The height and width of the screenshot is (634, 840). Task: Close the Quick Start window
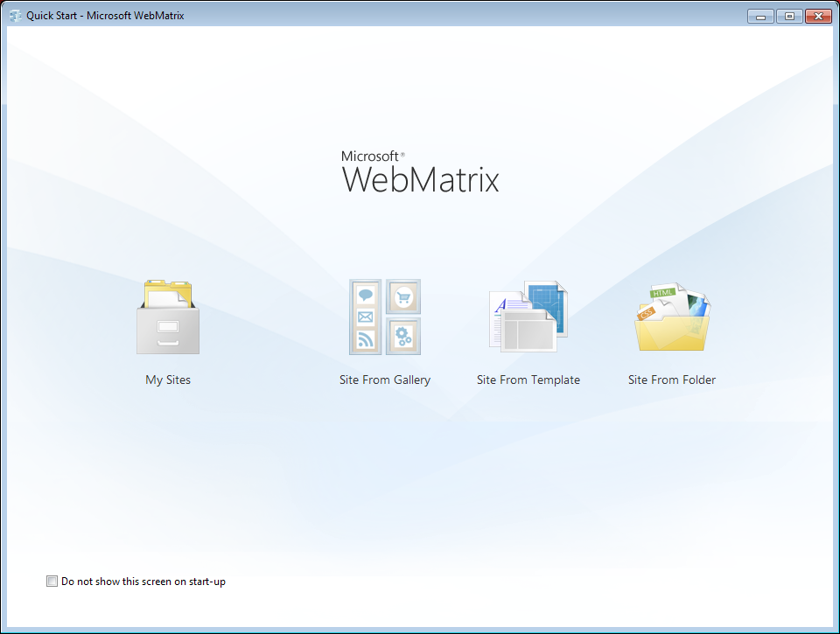(x=819, y=16)
